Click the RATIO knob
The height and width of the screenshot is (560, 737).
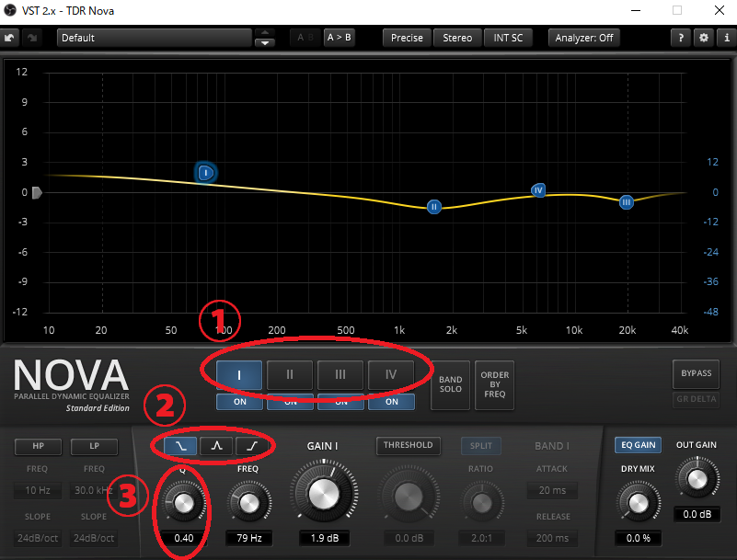click(482, 504)
